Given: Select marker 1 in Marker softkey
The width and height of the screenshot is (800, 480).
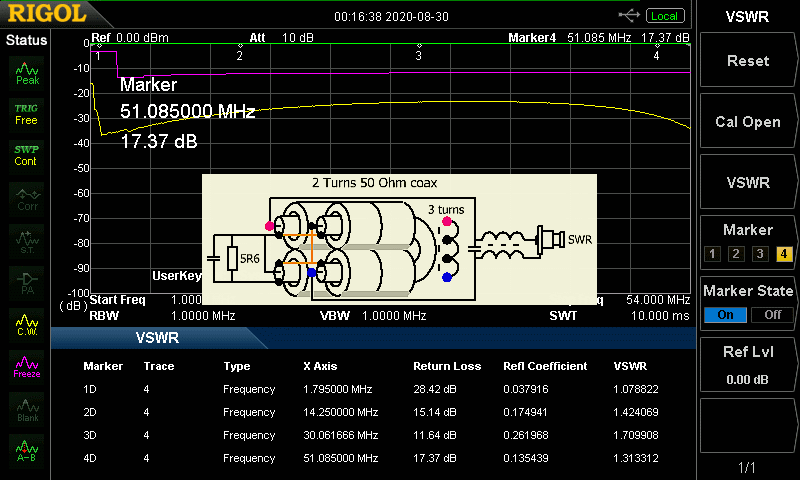Looking at the screenshot, I should point(713,253).
